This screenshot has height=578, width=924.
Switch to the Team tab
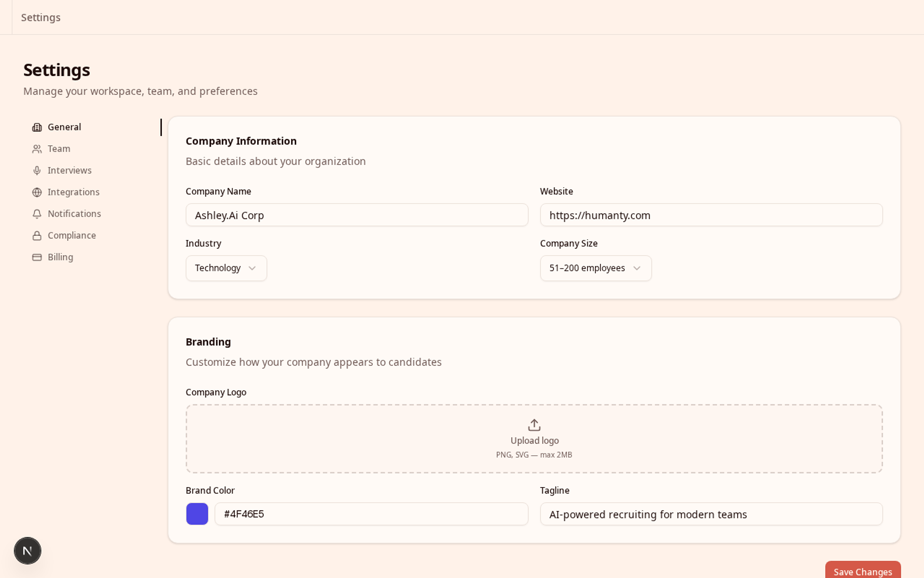92,149
